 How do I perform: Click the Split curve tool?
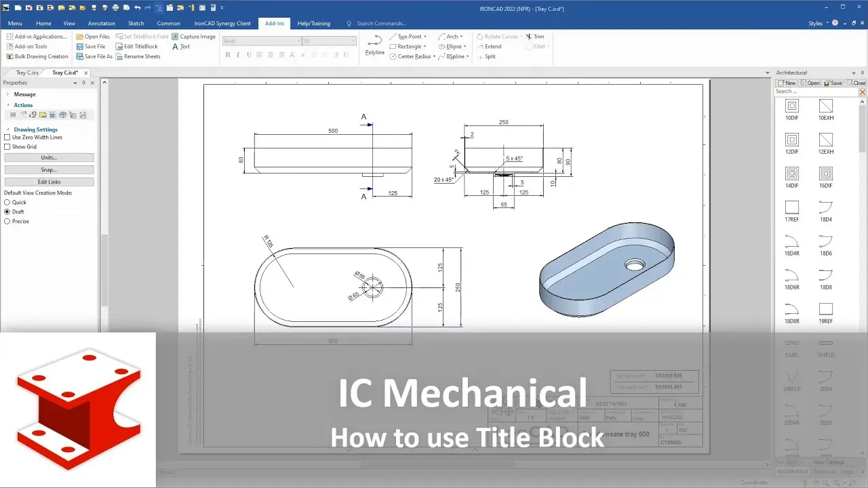tap(486, 56)
